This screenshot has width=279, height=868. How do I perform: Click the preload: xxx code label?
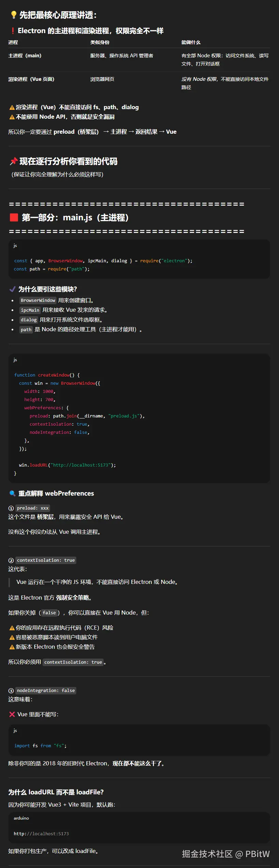pos(33,508)
